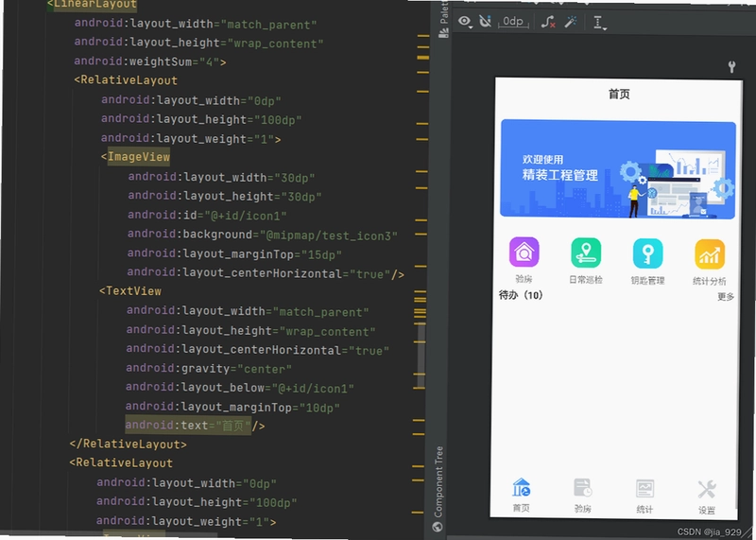Viewport: 756px width, 540px height.
Task: Click the closing </RelativeLayout> tag
Action: (x=128, y=444)
